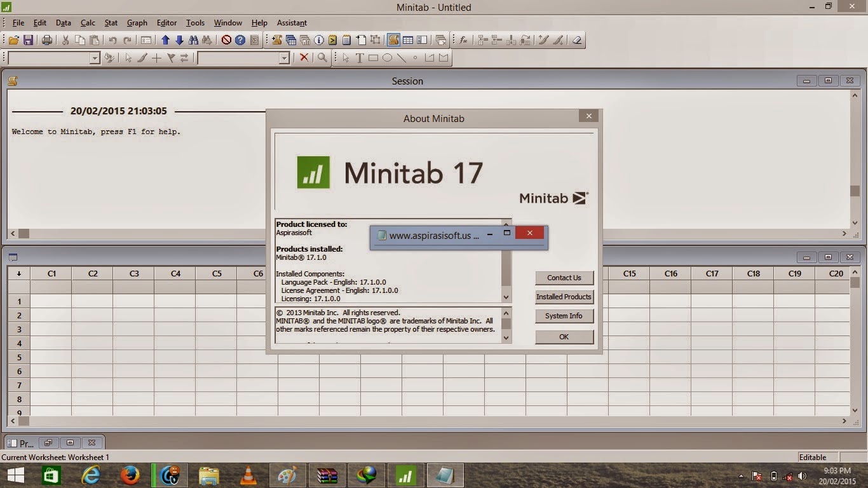Open the Graph menu
The height and width of the screenshot is (488, 868).
click(137, 23)
